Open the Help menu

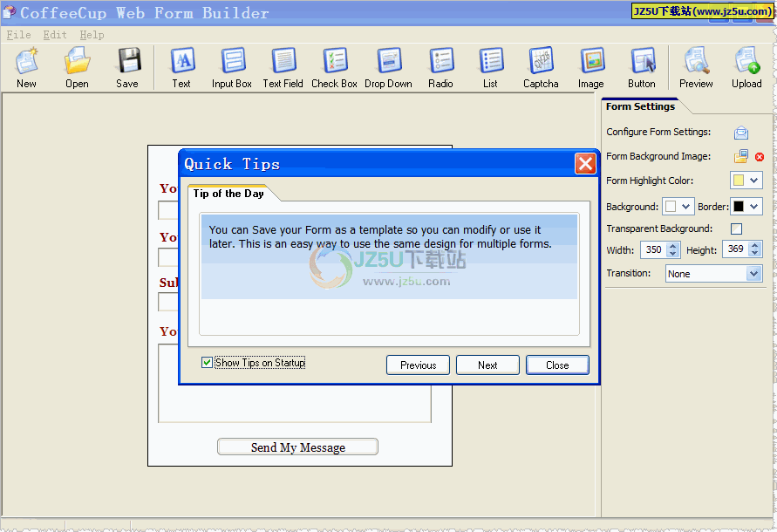point(92,35)
